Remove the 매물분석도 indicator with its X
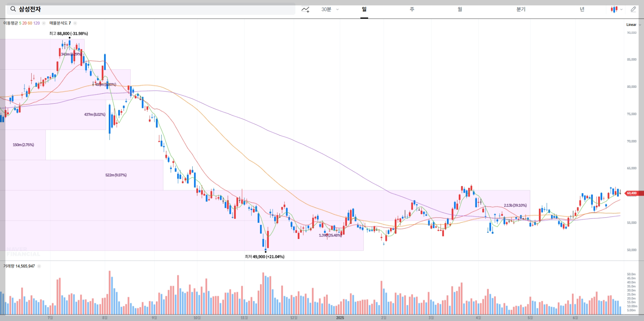 75,23
